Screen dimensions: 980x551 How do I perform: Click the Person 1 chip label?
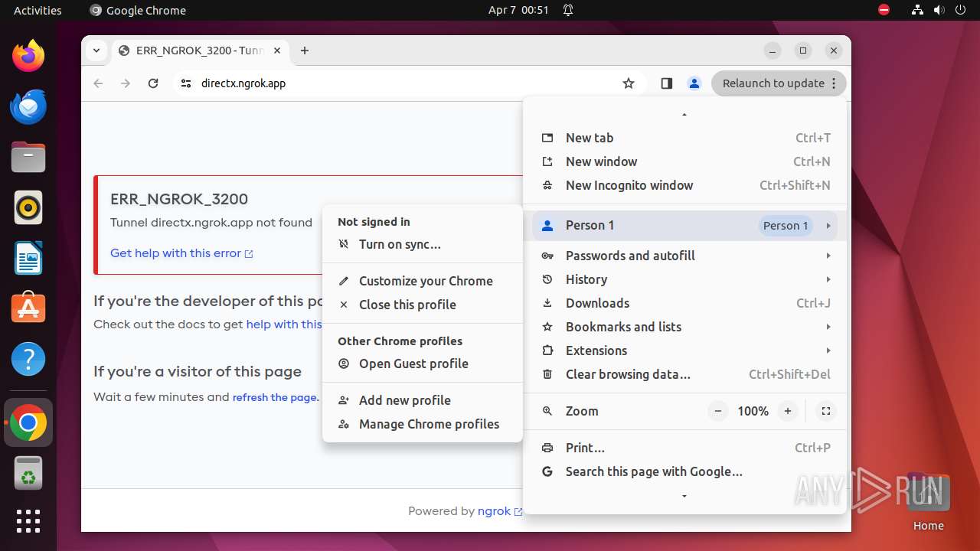786,226
